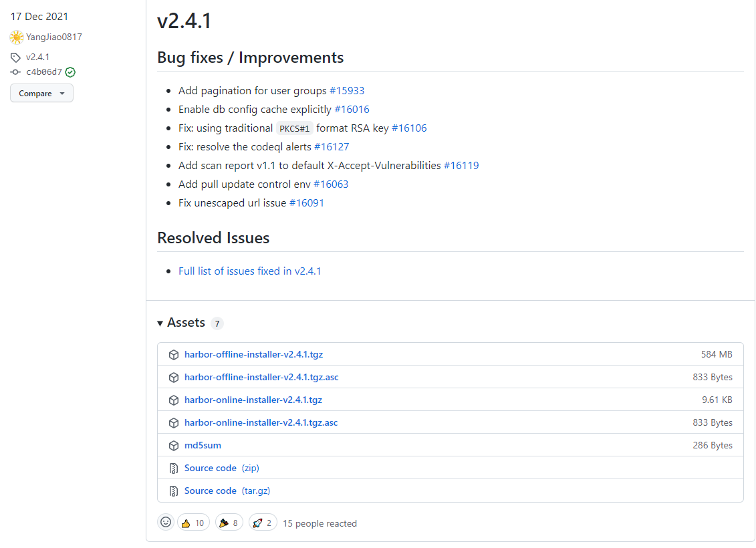Open the smiley add-reaction picker
This screenshot has height=548, width=756.
(x=166, y=523)
